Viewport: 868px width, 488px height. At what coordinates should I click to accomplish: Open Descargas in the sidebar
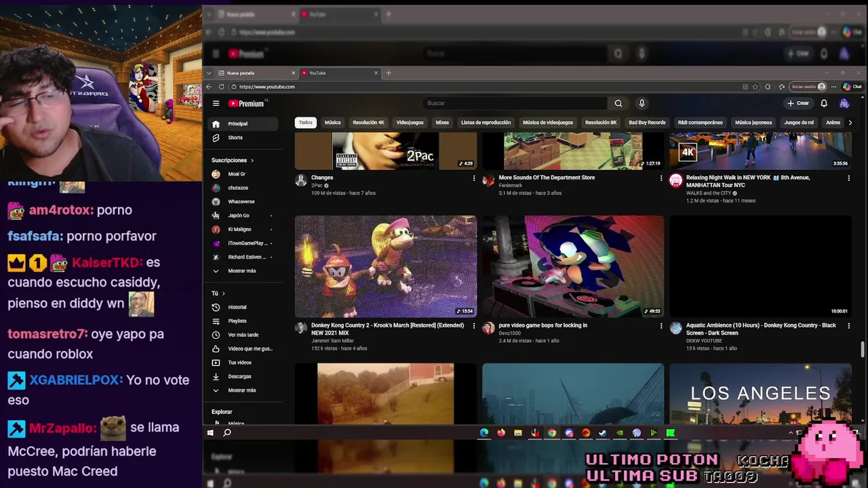pos(243,376)
